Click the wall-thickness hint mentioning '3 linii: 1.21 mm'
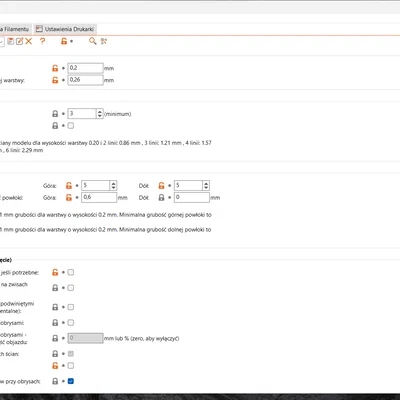This screenshot has width=400, height=400. [106, 147]
